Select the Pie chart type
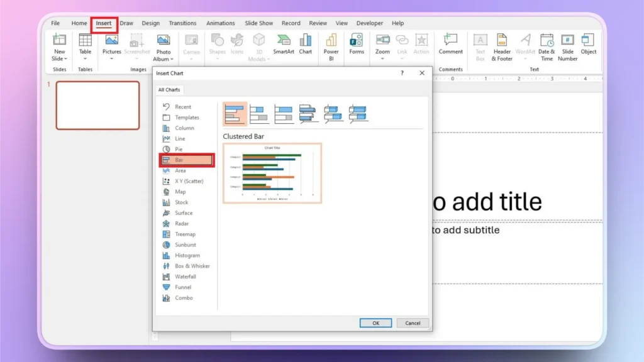Image resolution: width=644 pixels, height=362 pixels. [x=180, y=149]
